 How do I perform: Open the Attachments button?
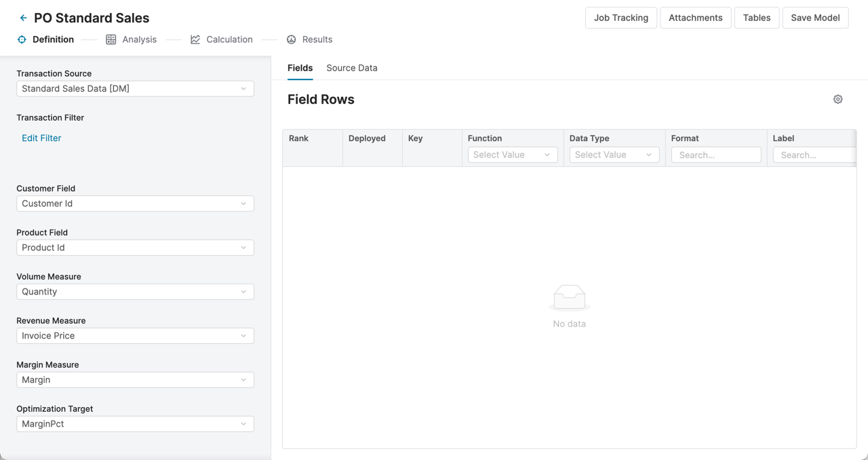coord(695,18)
